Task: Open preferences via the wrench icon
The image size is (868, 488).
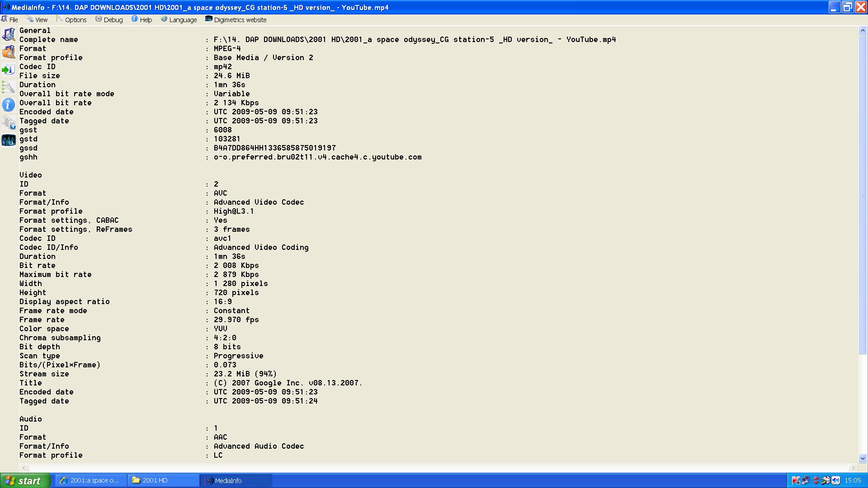Action: point(9,87)
